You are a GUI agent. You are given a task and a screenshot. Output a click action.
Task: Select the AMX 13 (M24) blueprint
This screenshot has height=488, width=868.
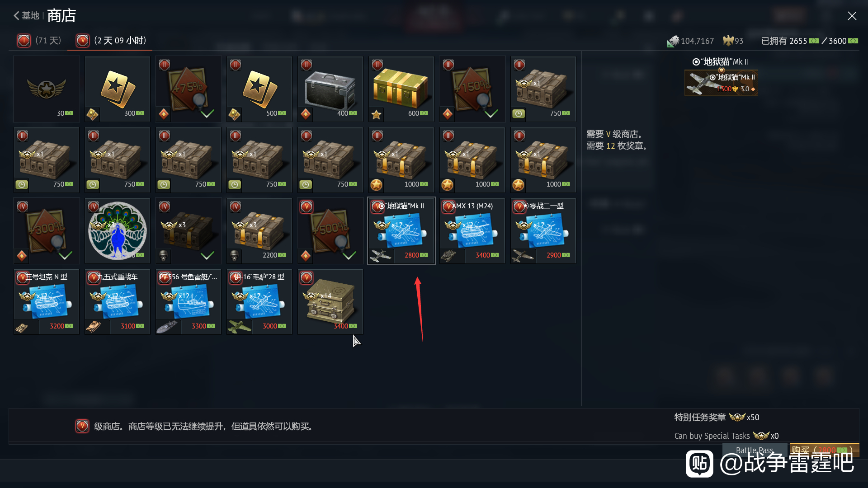click(472, 231)
